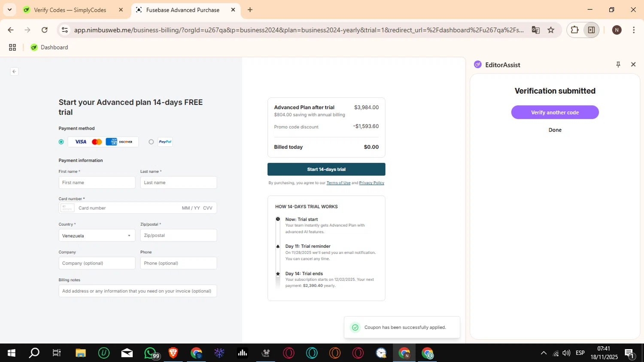Open notification center icon
The image size is (644, 362).
(630, 353)
